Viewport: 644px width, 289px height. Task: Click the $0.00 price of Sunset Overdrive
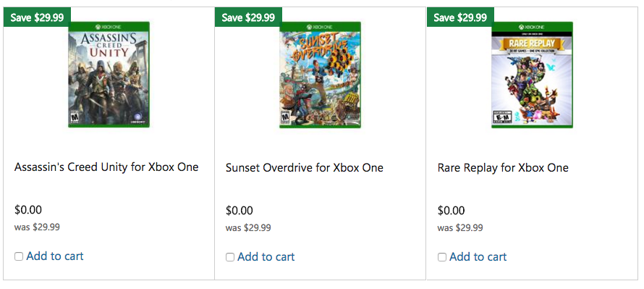coord(240,211)
